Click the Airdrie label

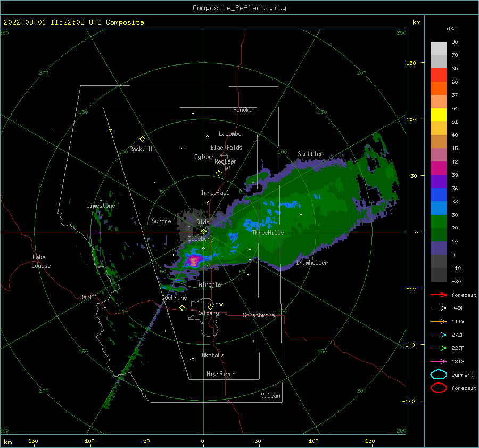pos(210,284)
